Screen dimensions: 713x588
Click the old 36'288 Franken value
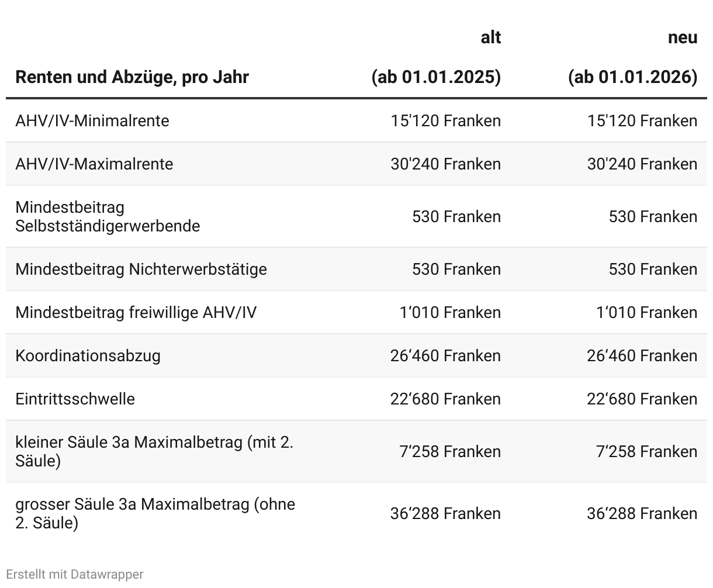(445, 514)
